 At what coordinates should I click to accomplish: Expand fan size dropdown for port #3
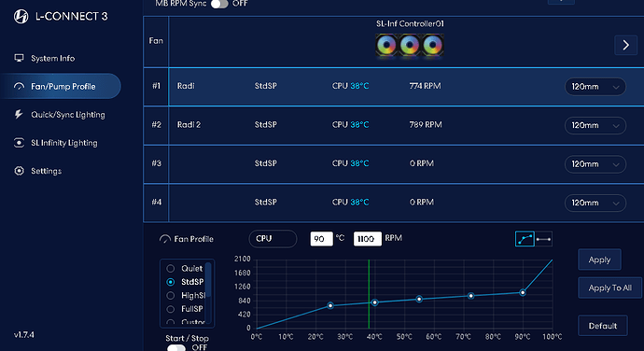pyautogui.click(x=595, y=164)
